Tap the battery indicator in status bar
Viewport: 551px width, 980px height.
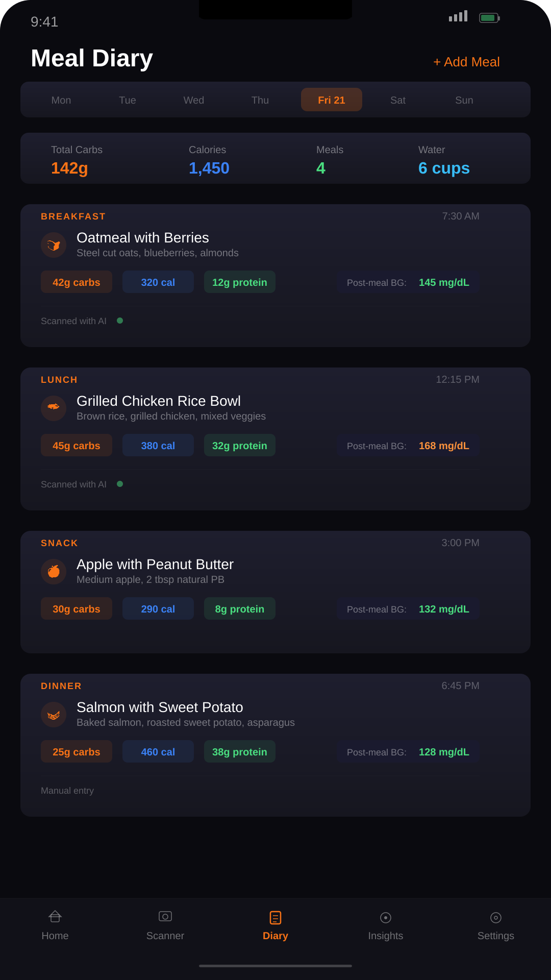489,18
